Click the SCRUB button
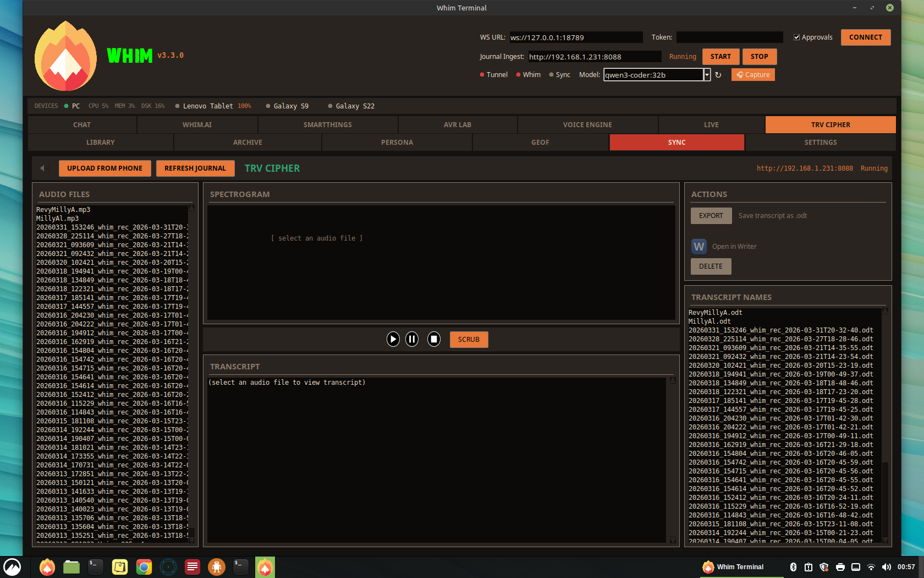Viewport: 924px width, 578px height. point(469,339)
